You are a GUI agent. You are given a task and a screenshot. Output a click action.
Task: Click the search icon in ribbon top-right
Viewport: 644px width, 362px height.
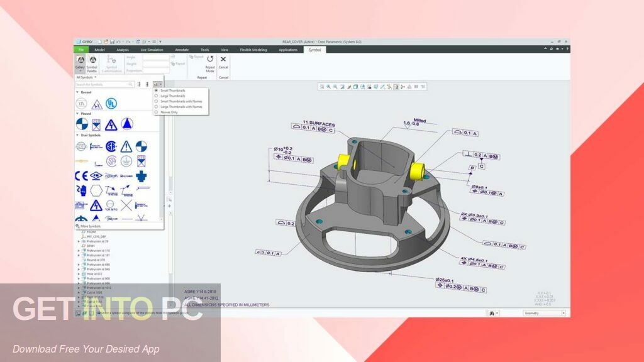tap(551, 49)
